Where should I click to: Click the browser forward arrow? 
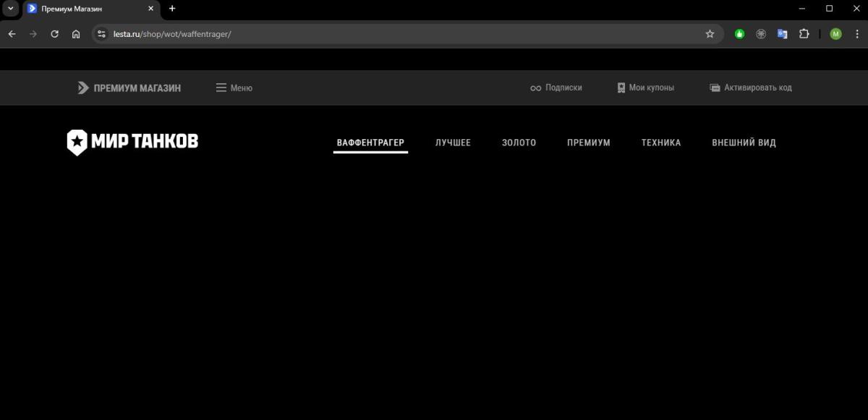(x=33, y=34)
